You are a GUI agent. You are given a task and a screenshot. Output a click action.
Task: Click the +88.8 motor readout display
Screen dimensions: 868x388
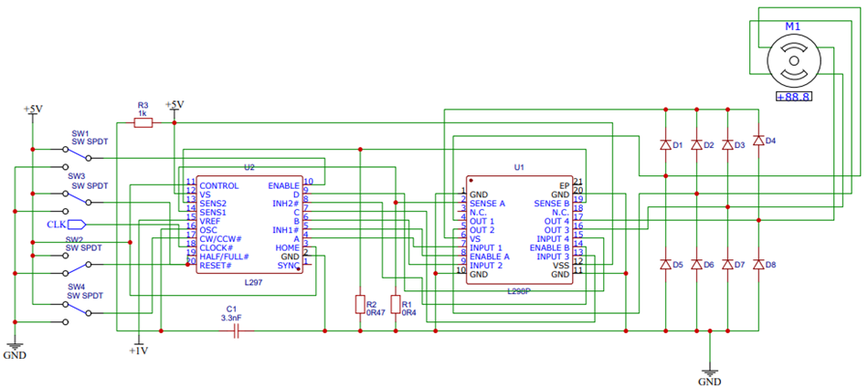click(x=794, y=96)
